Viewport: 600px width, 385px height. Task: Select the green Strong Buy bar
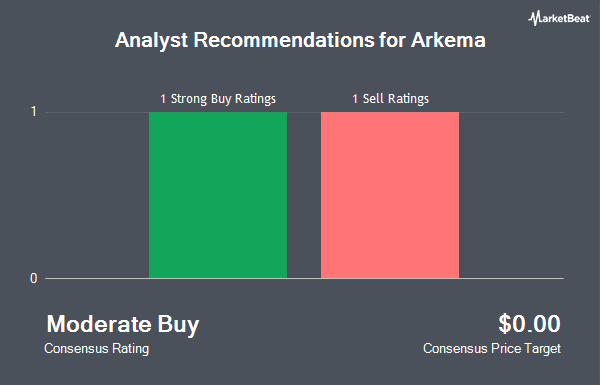pos(218,195)
